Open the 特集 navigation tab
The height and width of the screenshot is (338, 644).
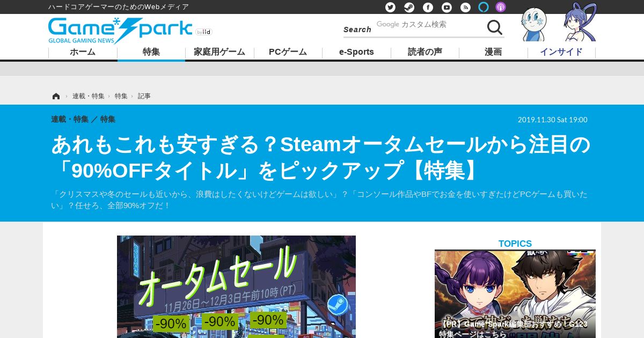(x=151, y=52)
